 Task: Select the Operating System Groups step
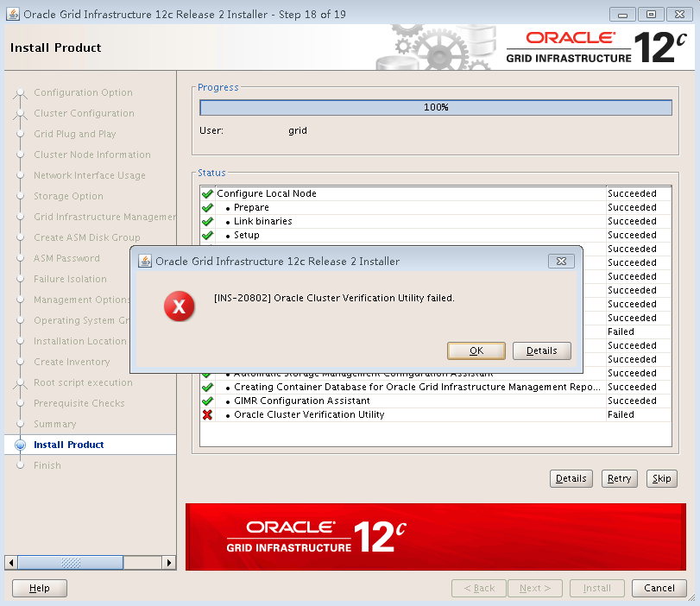pos(82,320)
